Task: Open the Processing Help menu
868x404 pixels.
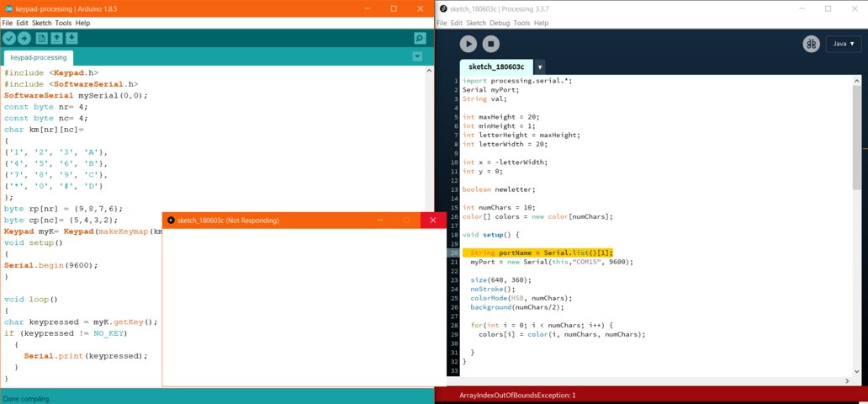Action: [x=541, y=24]
